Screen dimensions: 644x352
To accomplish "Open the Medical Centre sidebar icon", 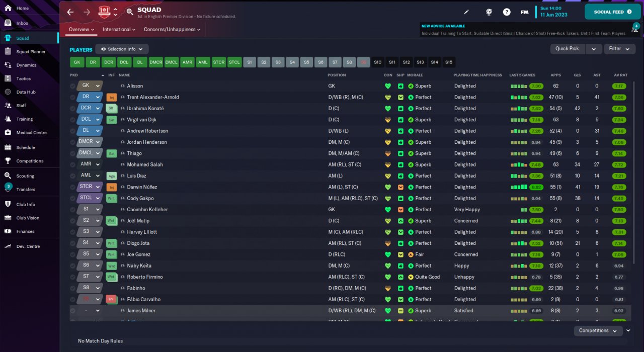I will pos(8,132).
